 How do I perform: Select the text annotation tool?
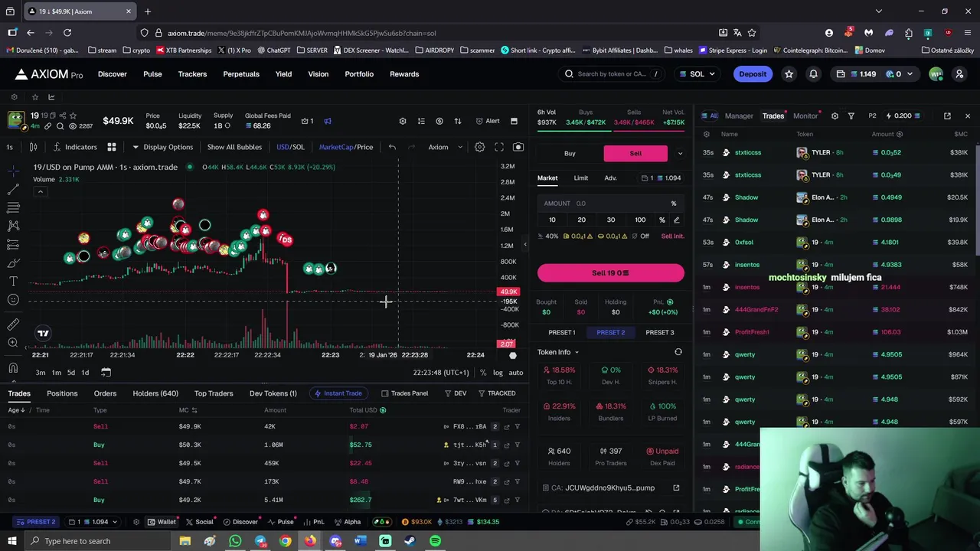tap(13, 282)
